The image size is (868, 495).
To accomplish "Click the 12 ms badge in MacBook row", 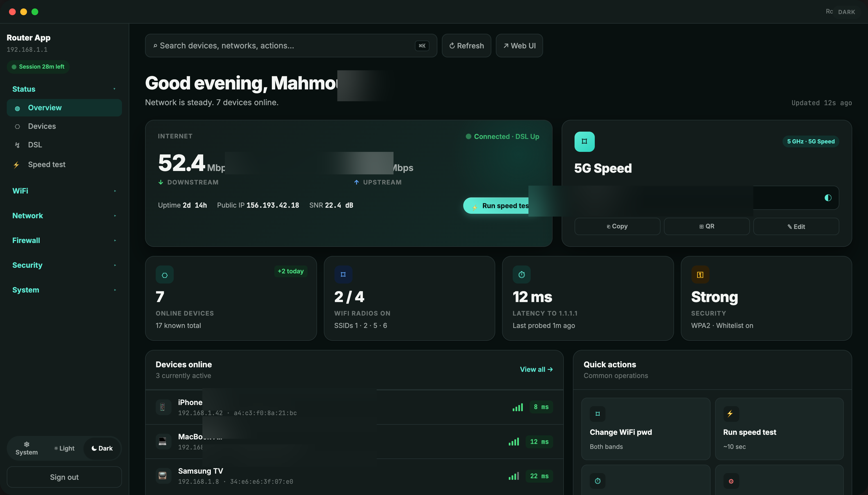I will [x=539, y=442].
